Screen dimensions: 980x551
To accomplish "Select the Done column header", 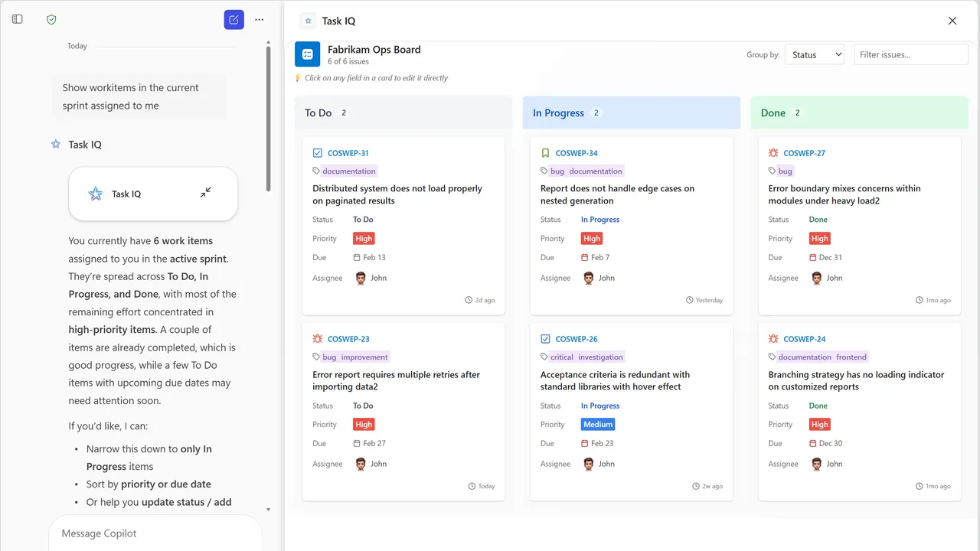I will click(859, 112).
